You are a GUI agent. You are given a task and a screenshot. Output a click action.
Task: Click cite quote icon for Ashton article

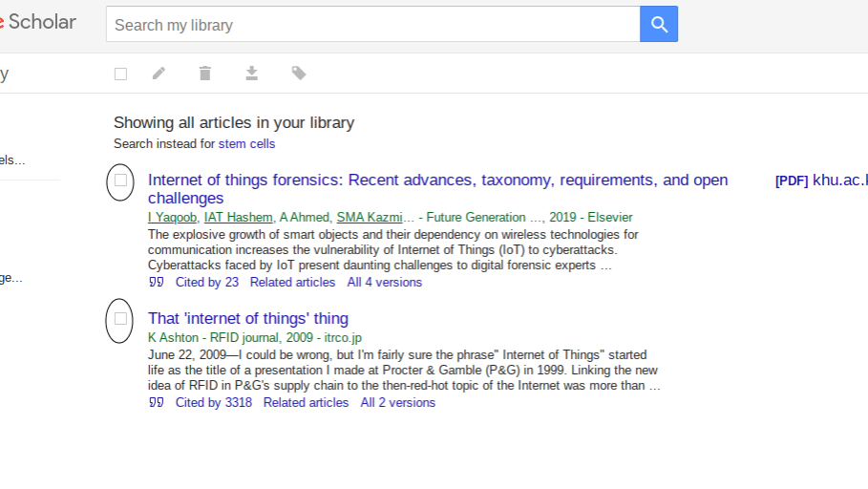(x=157, y=403)
